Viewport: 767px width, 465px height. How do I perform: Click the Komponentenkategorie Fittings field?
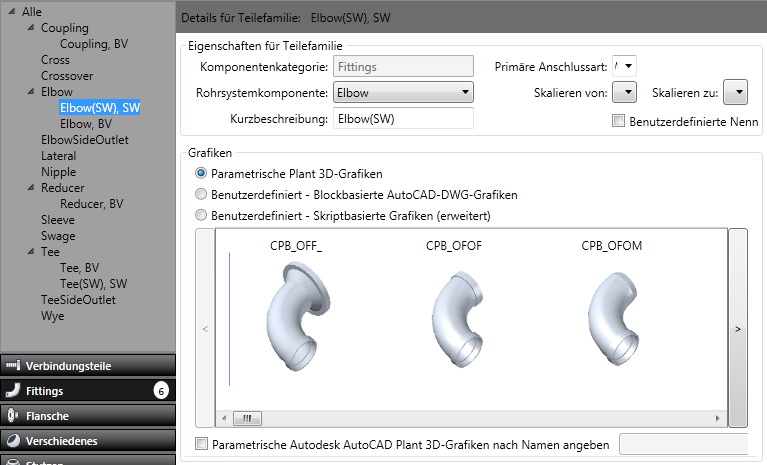(403, 66)
